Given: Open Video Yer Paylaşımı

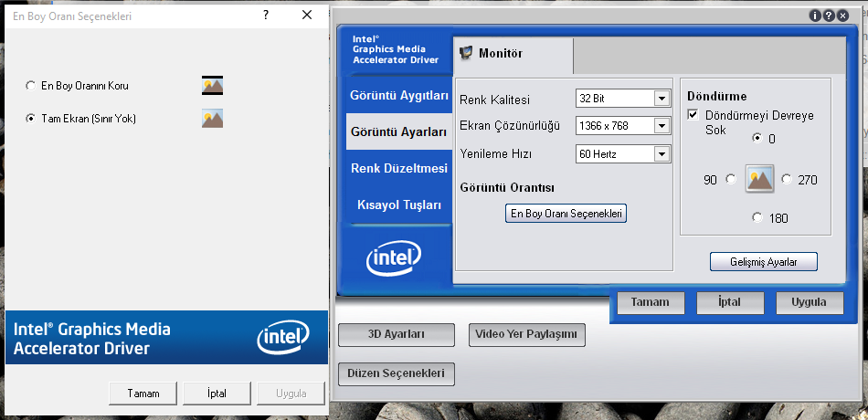Looking at the screenshot, I should click(x=527, y=335).
